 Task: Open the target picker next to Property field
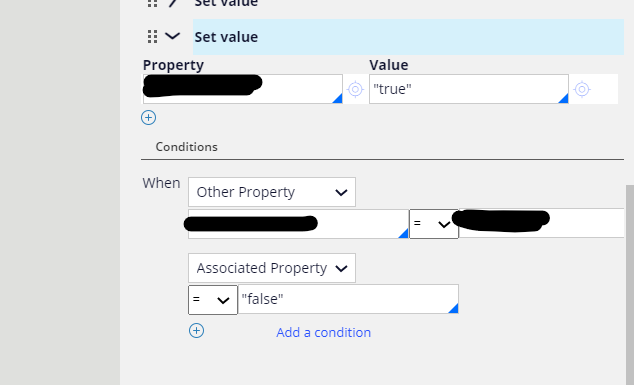355,89
